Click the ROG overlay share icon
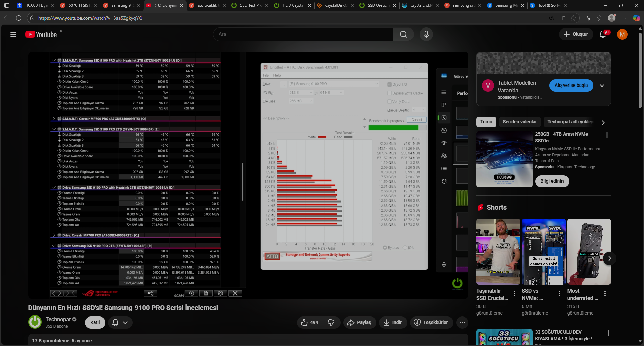The height and width of the screenshot is (346, 644). (x=151, y=293)
